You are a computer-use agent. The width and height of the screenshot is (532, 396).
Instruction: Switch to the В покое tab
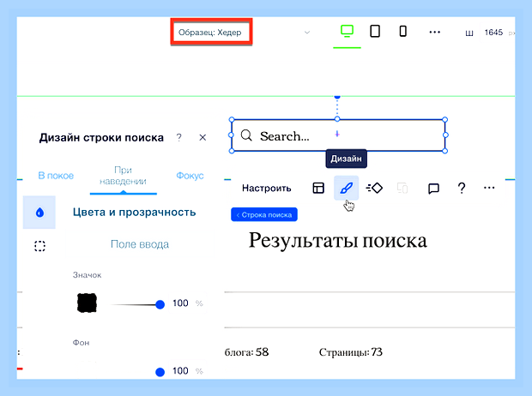click(56, 176)
